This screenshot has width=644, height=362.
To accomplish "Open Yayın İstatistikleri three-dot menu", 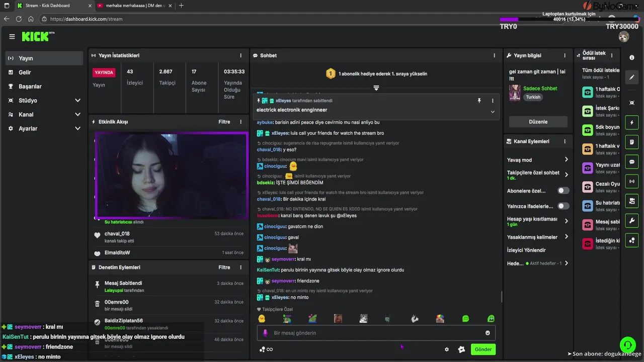I will coord(240,55).
